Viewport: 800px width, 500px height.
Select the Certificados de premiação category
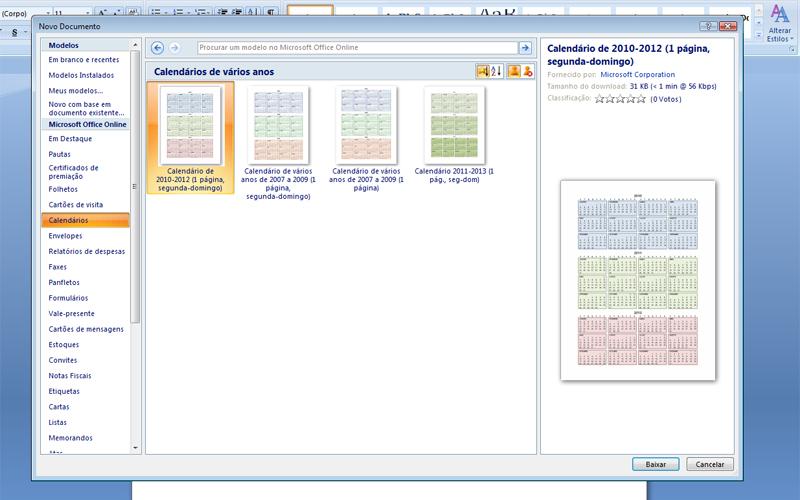tap(76, 172)
